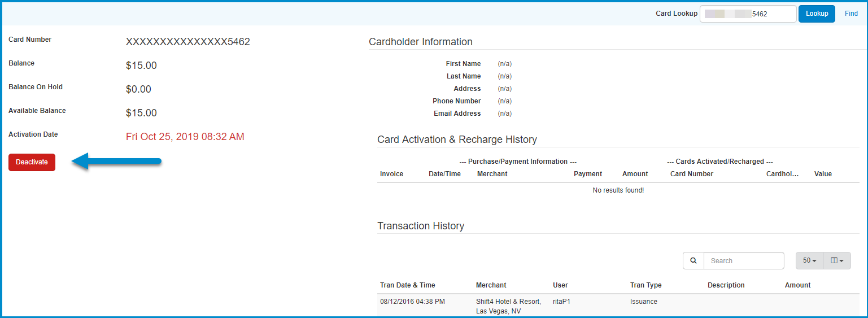Focus the Card Lookup number field
The image size is (868, 318).
748,14
